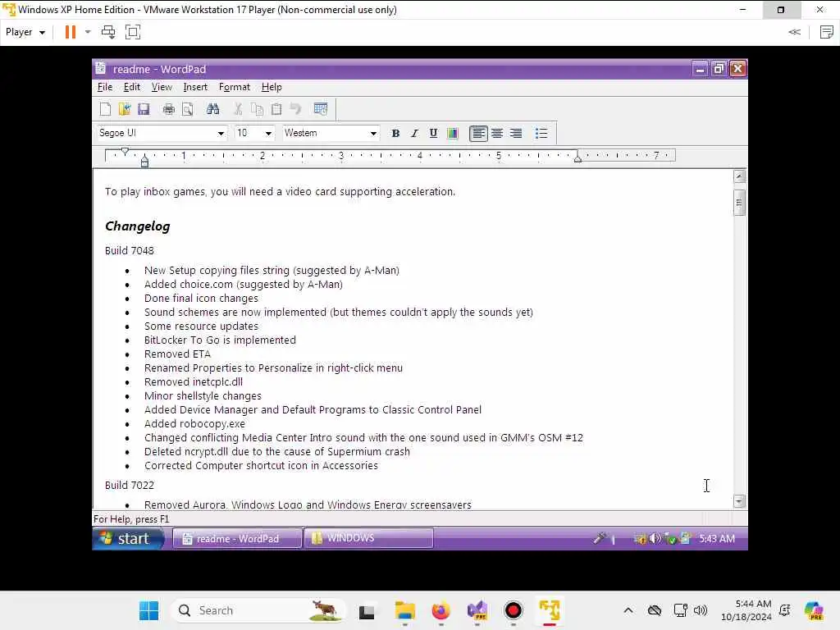
Task: Open File Explorer from host taskbar
Action: click(x=405, y=610)
